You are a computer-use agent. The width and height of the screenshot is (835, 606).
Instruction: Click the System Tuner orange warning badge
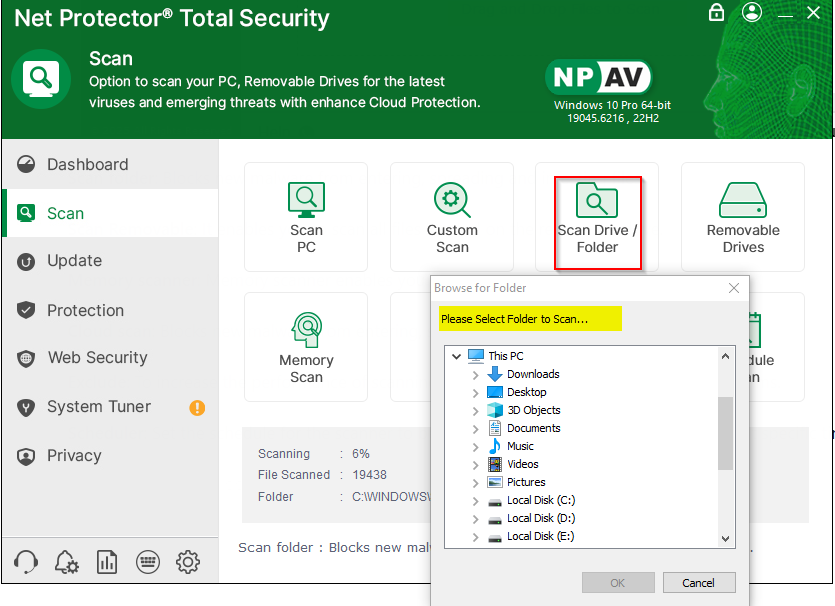[x=197, y=407]
